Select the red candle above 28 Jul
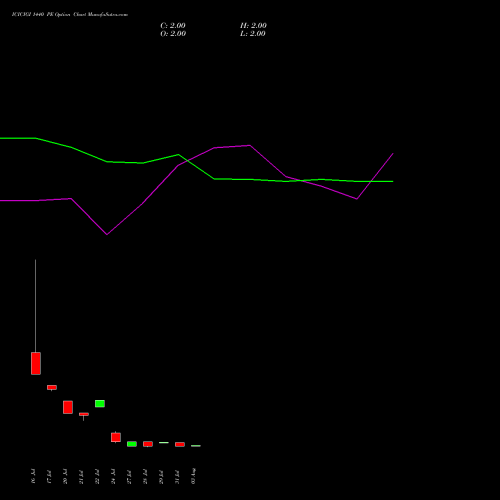 point(148,444)
